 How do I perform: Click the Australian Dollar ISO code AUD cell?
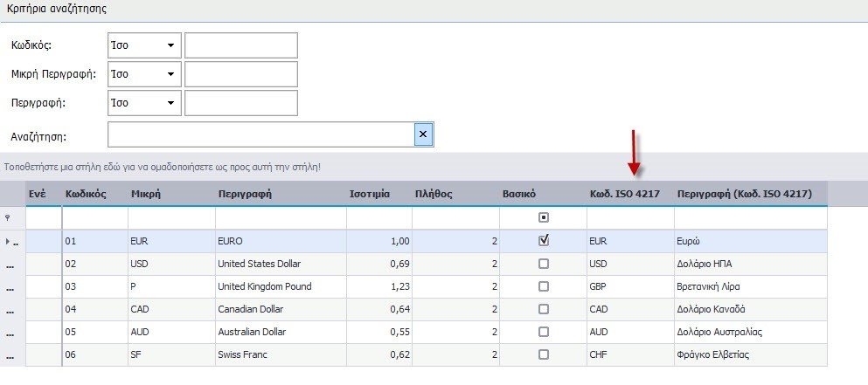628,332
